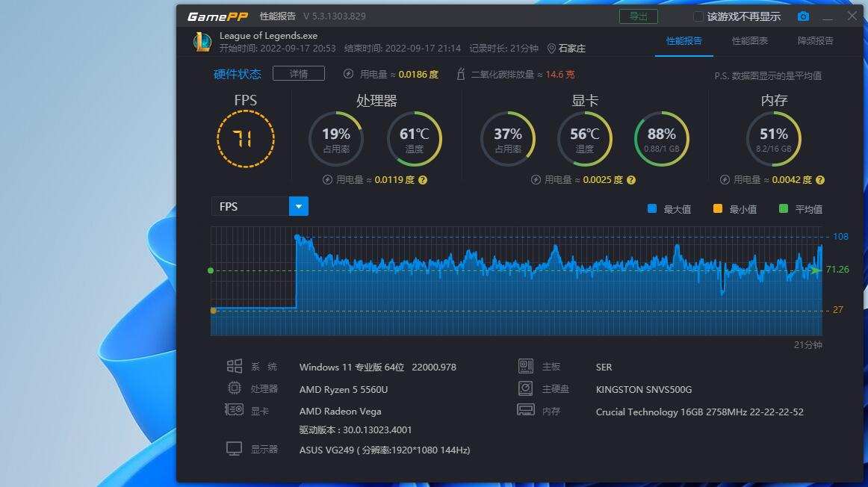Open the FPS metric dropdown arrow

click(298, 206)
